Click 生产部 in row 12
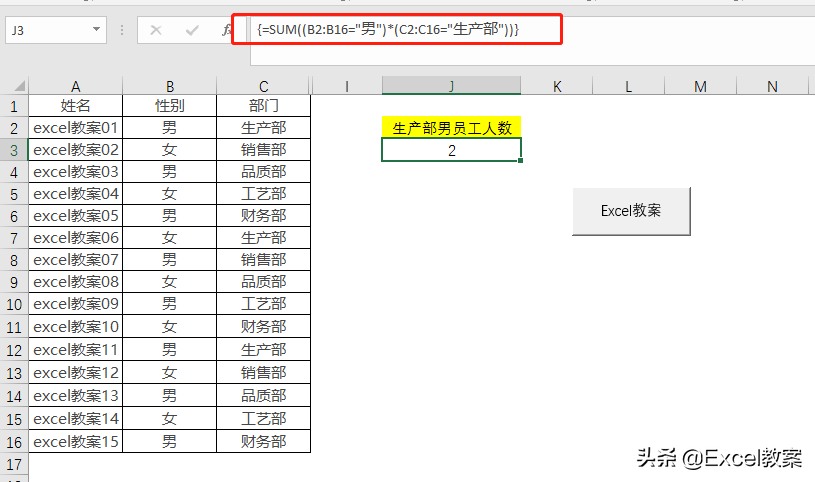This screenshot has height=482, width=815. tap(264, 349)
